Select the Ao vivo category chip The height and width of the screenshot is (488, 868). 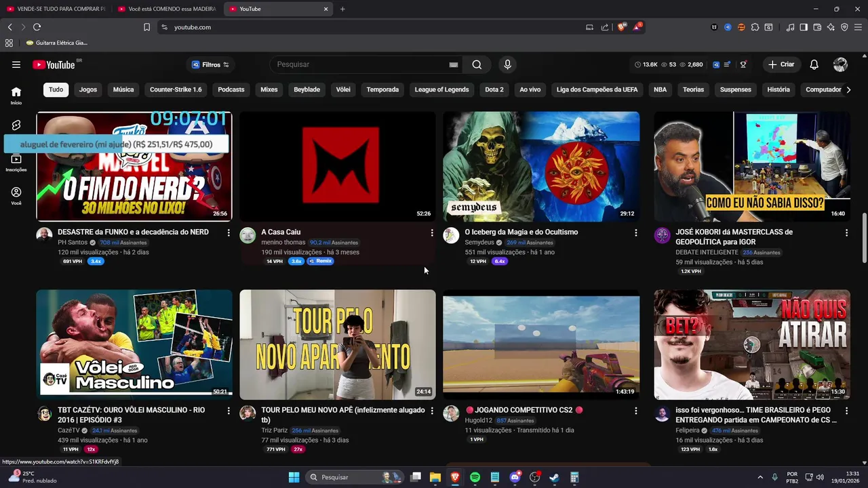pyautogui.click(x=530, y=89)
